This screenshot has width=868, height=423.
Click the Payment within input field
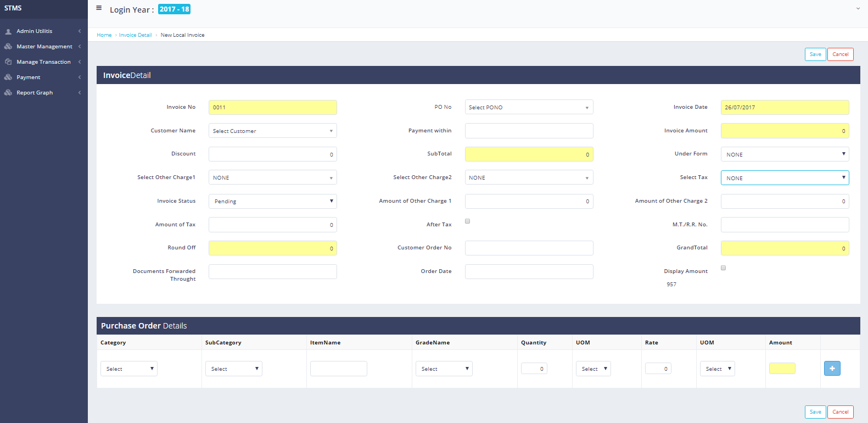pyautogui.click(x=529, y=131)
